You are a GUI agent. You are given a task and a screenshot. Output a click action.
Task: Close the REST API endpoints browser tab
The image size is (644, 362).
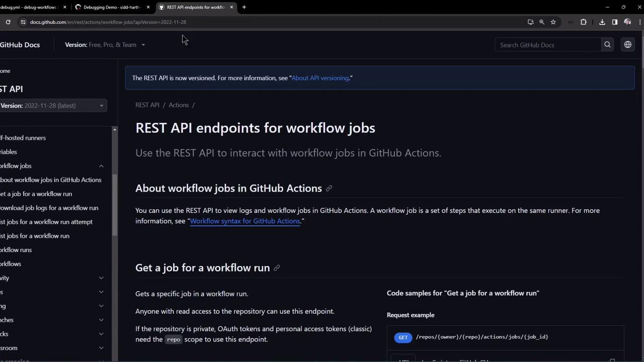click(x=231, y=7)
